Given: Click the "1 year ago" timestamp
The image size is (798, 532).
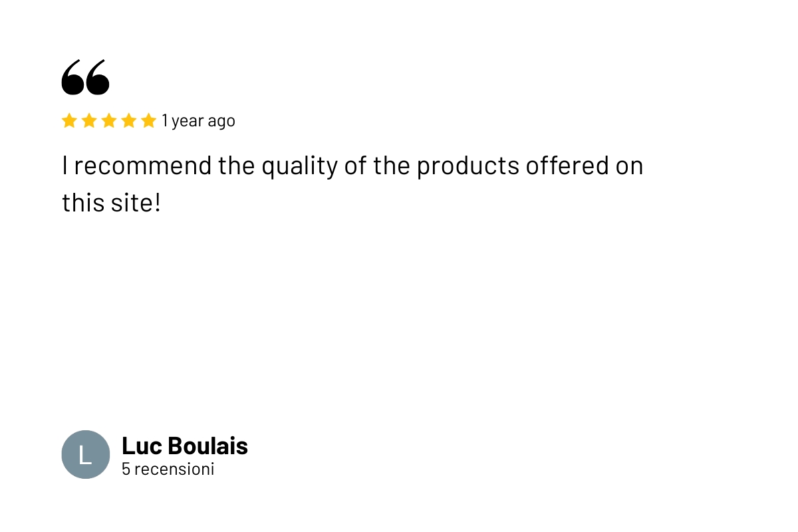Looking at the screenshot, I should (198, 121).
